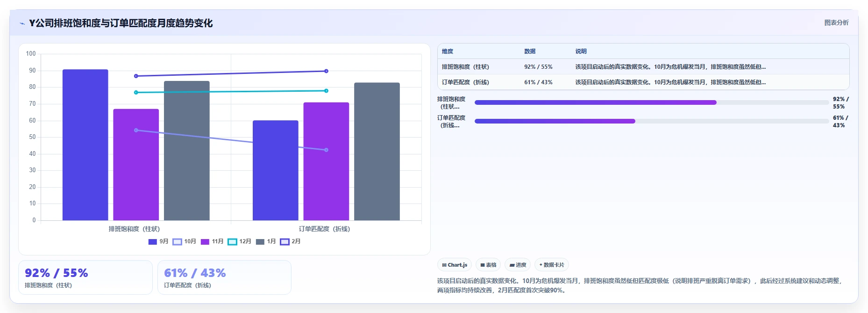Toggle the 10月 legend entry
868x313 pixels.
coord(185,241)
